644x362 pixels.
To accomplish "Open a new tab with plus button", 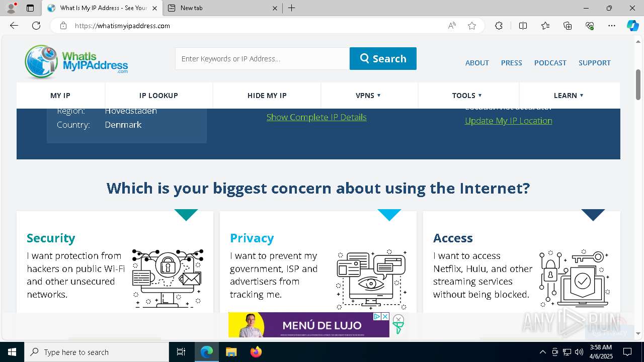I will tap(292, 8).
